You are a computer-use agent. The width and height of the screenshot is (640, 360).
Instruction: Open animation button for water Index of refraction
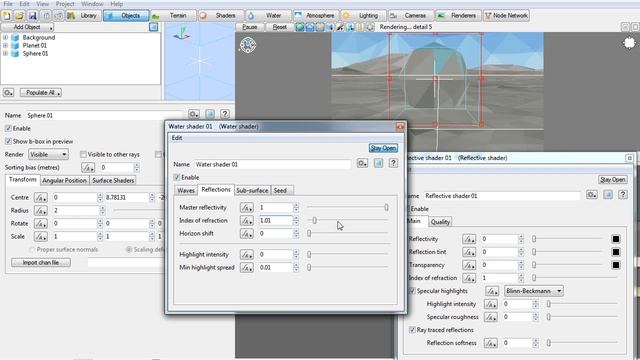pos(247,221)
